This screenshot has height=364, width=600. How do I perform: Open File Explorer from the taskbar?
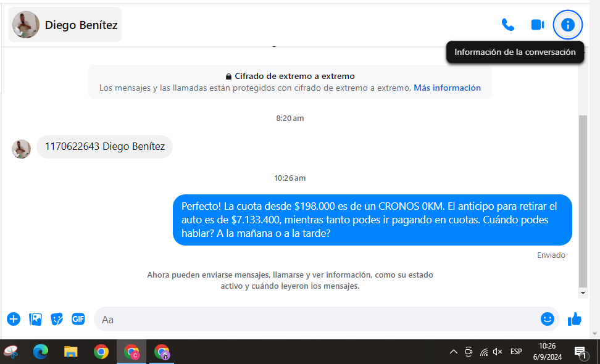click(71, 352)
